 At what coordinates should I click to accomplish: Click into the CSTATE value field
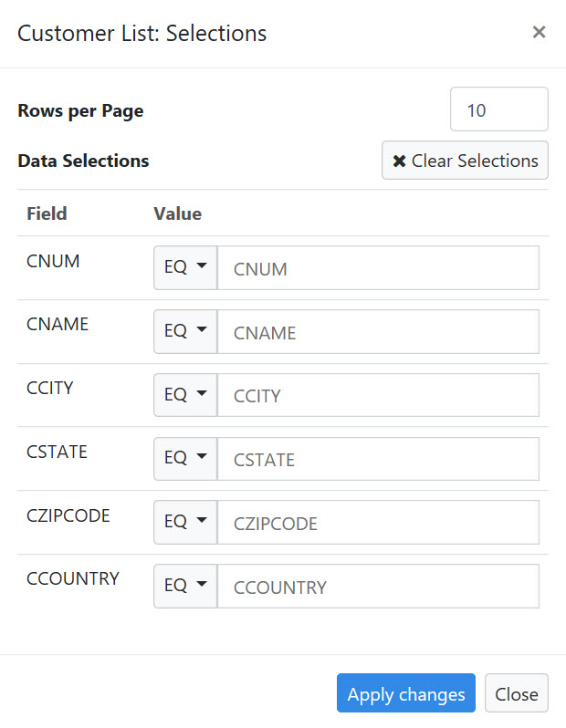(x=378, y=459)
